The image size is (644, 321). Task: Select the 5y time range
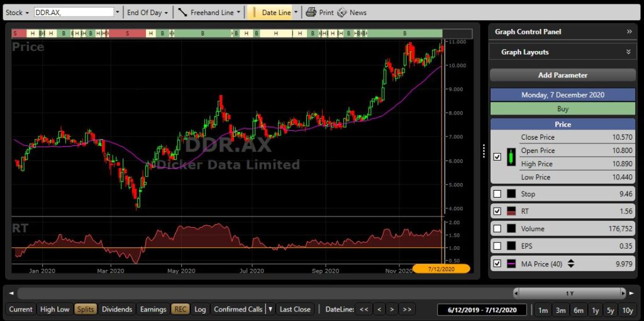(611, 310)
